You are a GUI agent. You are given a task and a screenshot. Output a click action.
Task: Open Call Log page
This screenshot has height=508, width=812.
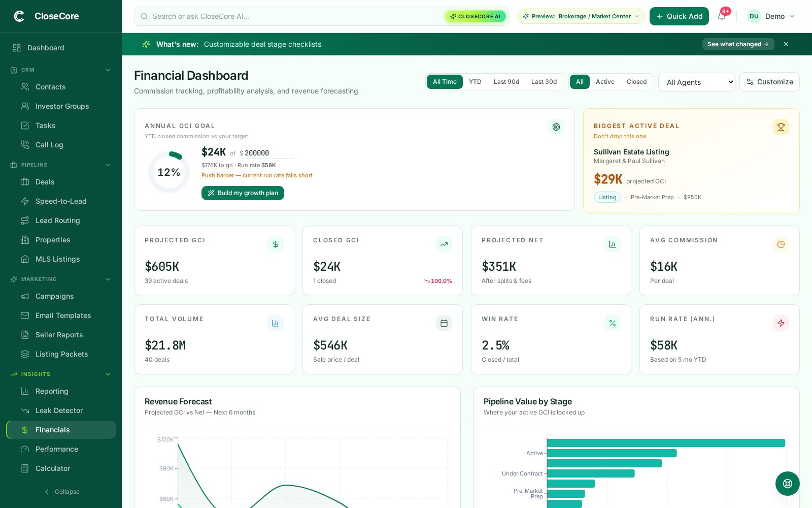(61, 145)
